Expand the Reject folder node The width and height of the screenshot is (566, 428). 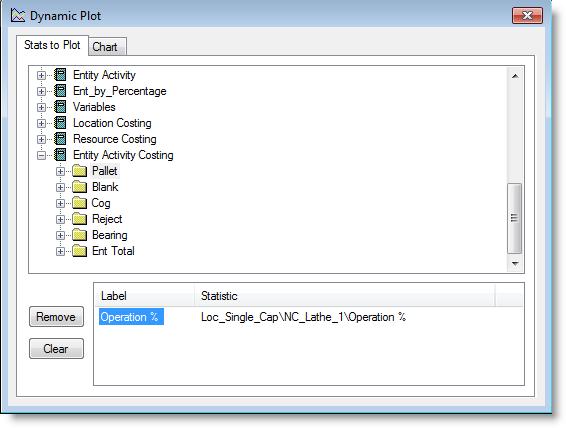point(61,219)
